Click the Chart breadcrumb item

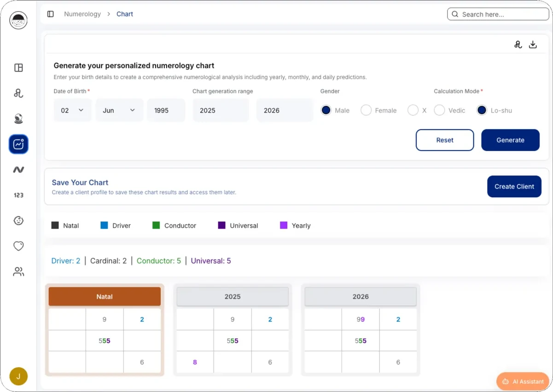(125, 14)
